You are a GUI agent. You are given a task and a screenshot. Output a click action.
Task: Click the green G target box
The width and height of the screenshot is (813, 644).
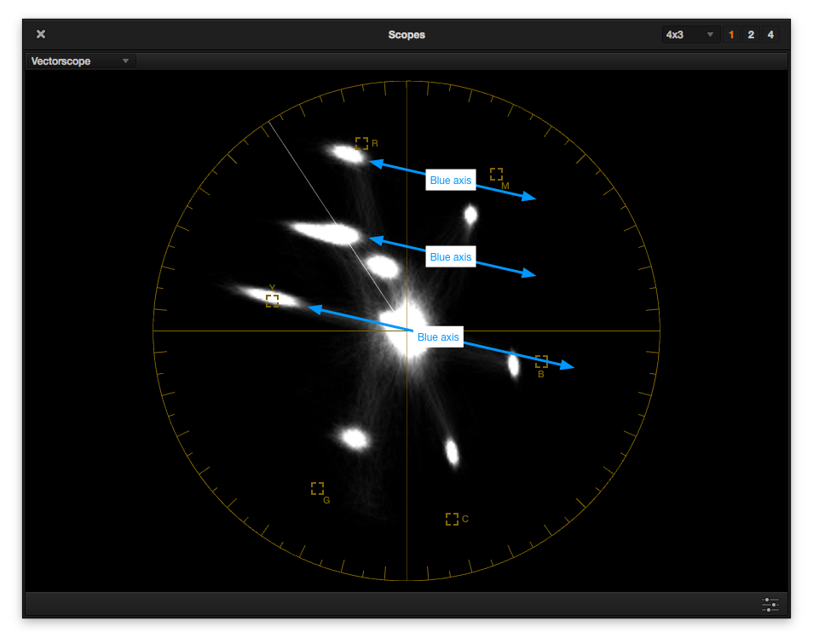coord(317,488)
